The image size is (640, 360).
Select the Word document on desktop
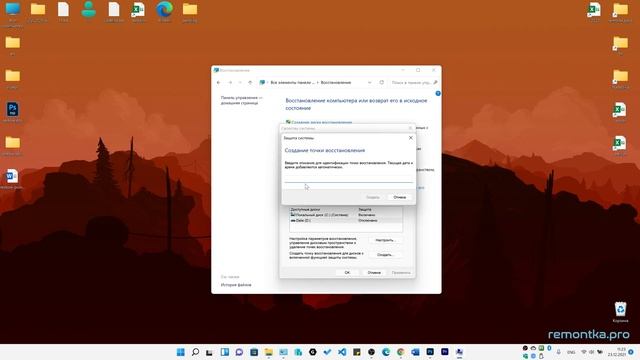click(12, 179)
